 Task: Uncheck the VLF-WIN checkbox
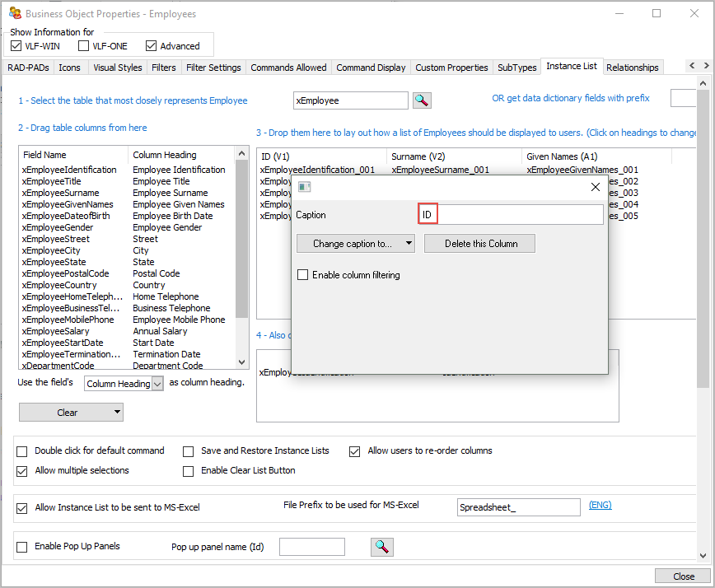pyautogui.click(x=17, y=46)
